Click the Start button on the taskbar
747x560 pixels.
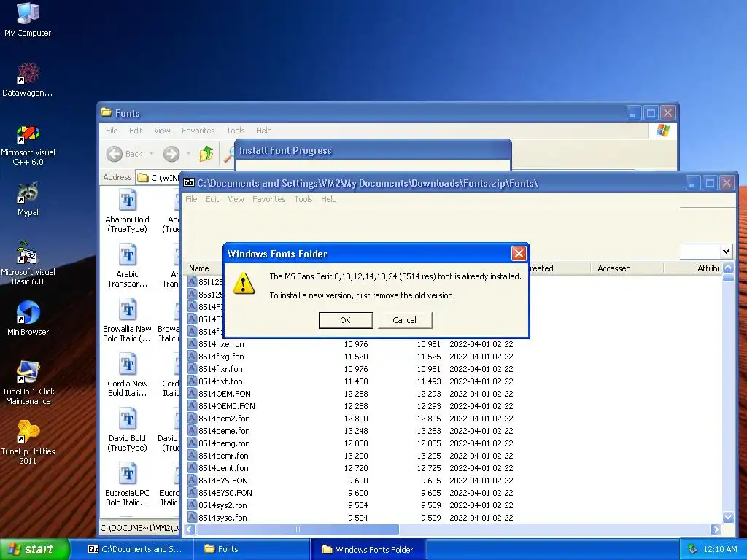(35, 549)
